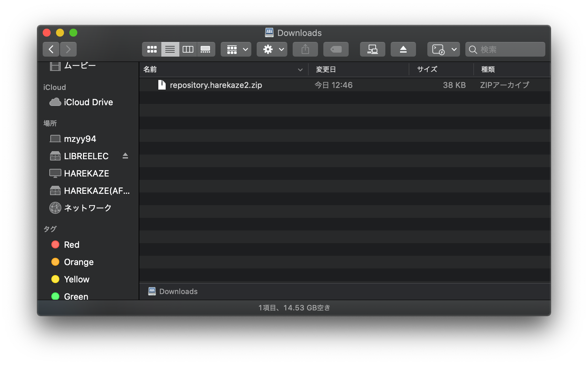The height and width of the screenshot is (365, 588).
Task: Click Downloads in the path bar
Action: [x=173, y=291]
